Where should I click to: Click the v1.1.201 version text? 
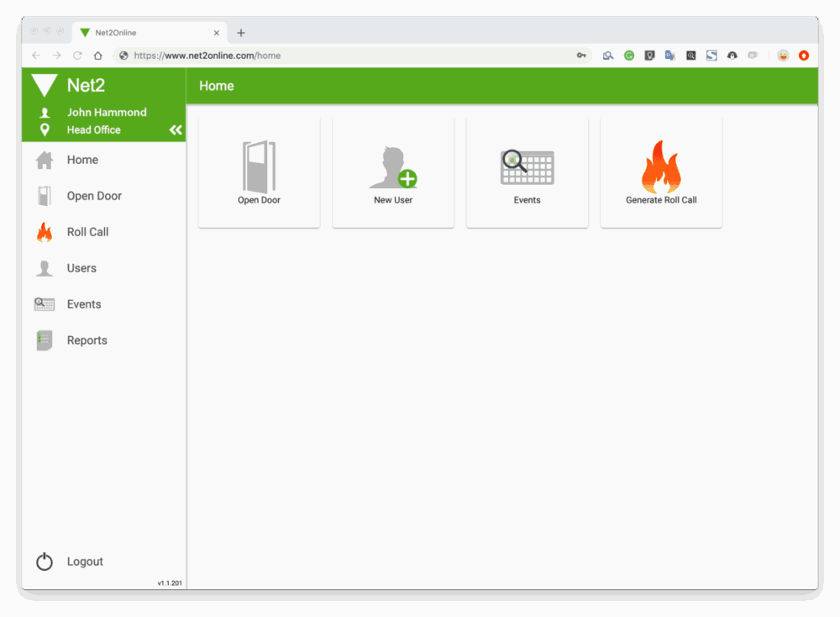170,583
